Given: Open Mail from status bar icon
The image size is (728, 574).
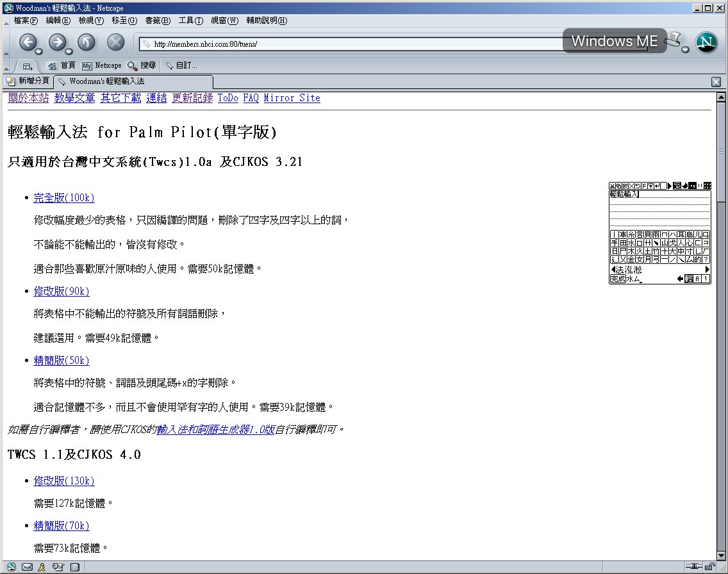Looking at the screenshot, I should [27, 567].
